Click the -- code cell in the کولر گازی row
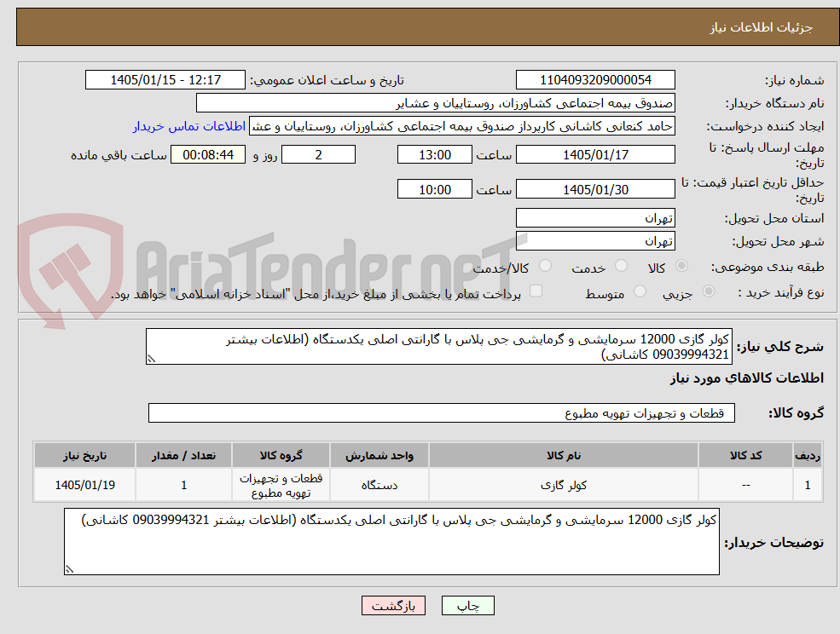This screenshot has width=840, height=634. [745, 485]
